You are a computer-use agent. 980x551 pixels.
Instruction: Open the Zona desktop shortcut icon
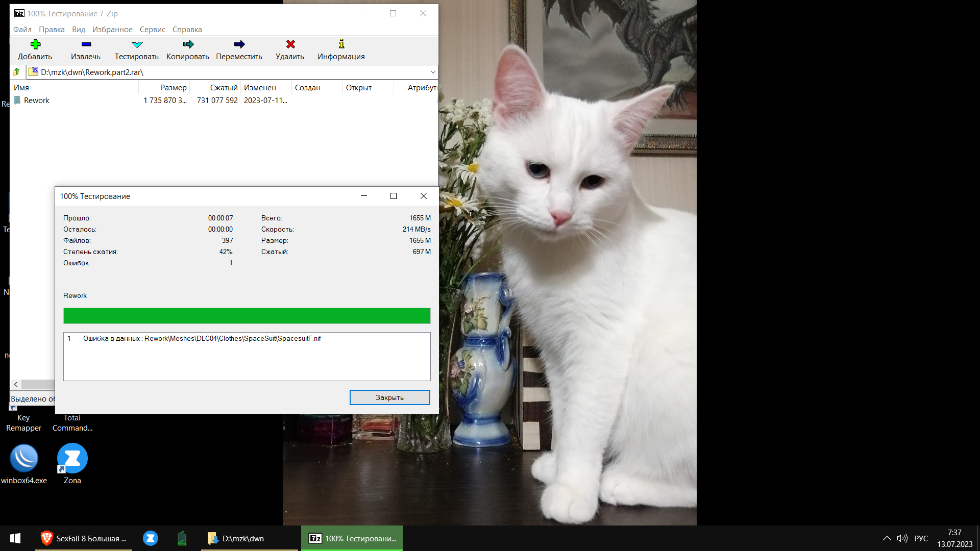pyautogui.click(x=72, y=458)
